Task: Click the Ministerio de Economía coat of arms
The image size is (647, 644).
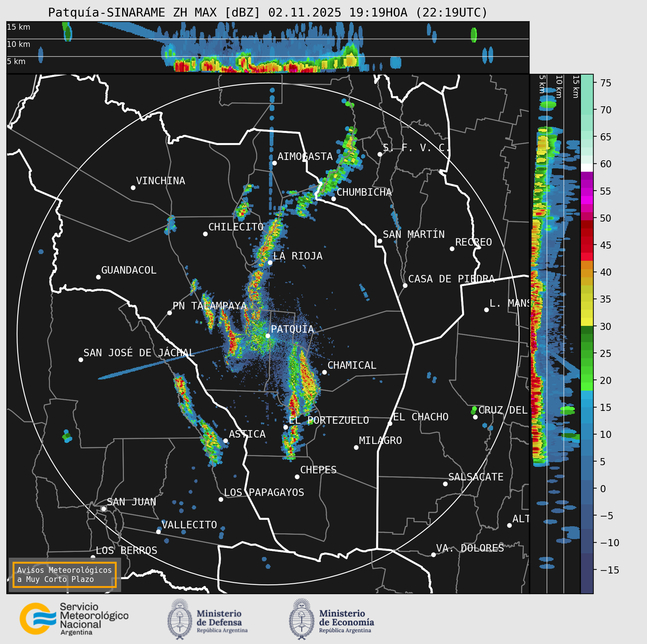Action: 302,619
